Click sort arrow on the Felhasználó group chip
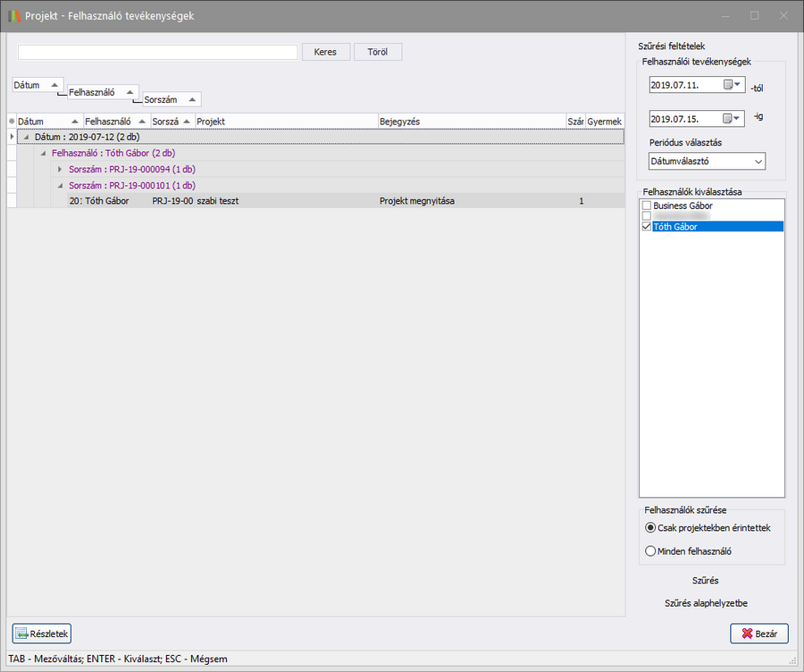The width and height of the screenshot is (804, 672). 130,92
